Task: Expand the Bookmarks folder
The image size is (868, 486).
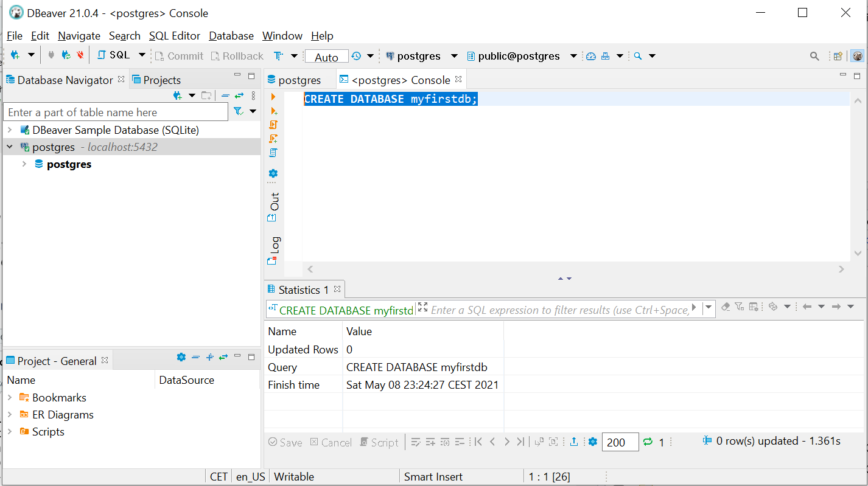Action: [x=10, y=397]
